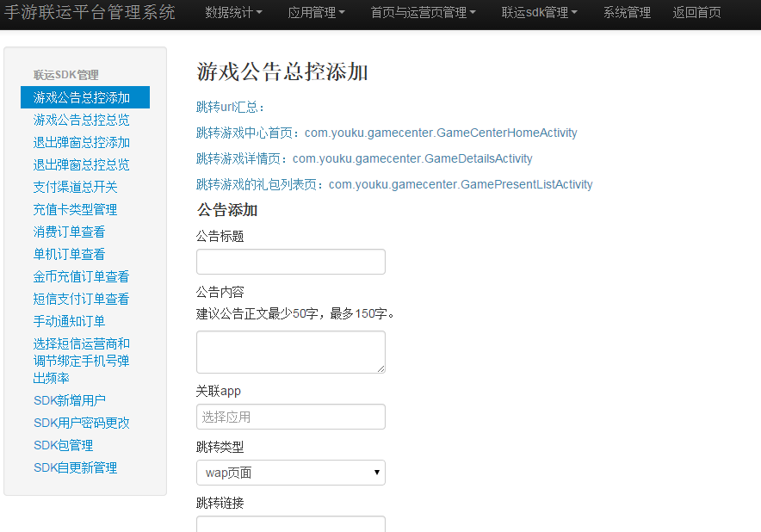The height and width of the screenshot is (532, 761).
Task: Click the 建议公告正文最少50字 hint text
Action: [x=296, y=313]
